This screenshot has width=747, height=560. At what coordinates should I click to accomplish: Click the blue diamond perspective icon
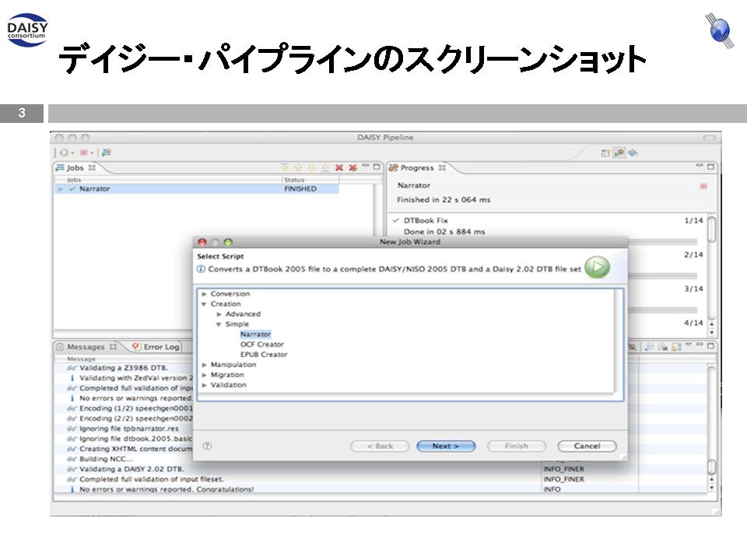tap(633, 153)
